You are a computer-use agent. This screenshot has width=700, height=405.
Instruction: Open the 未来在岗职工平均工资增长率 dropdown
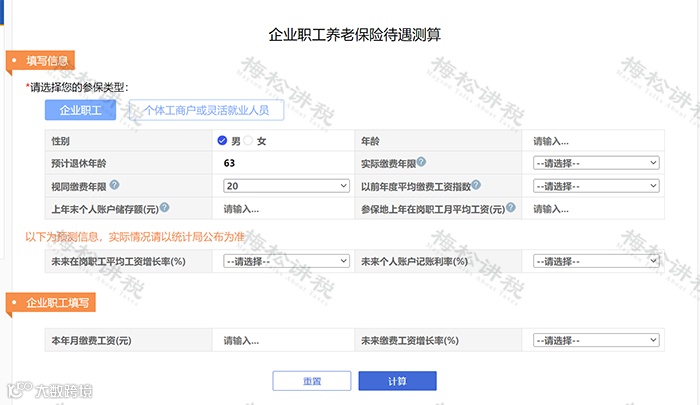[x=286, y=261]
